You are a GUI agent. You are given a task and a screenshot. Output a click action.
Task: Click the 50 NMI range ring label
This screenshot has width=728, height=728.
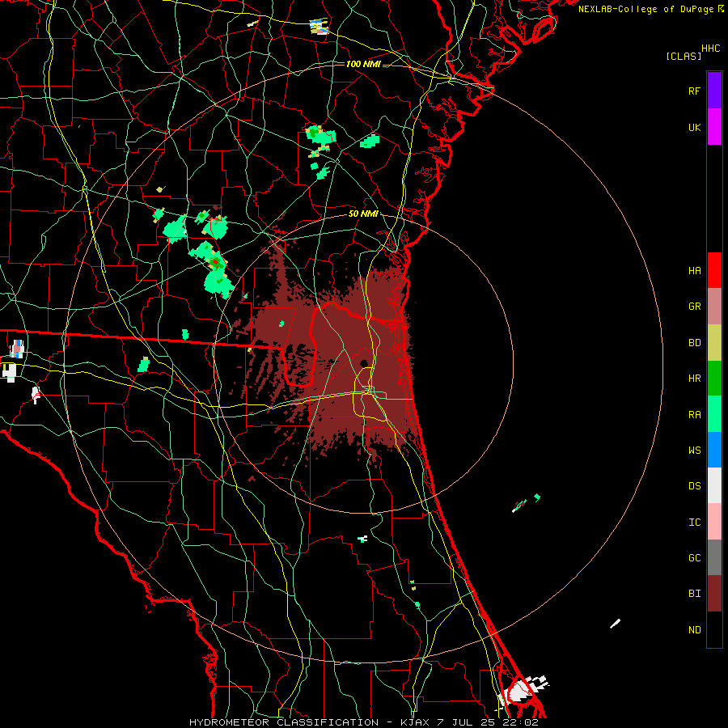363,214
